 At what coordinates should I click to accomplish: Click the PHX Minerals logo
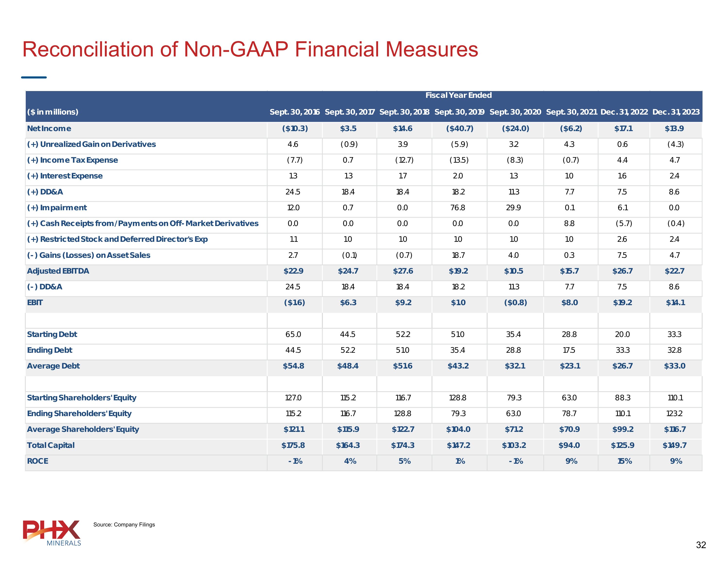pos(52,532)
